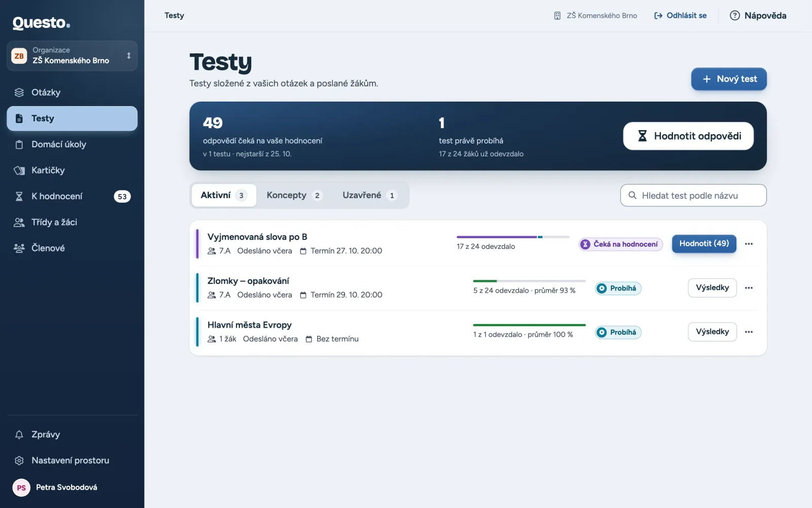Click the search magnifier icon

pyautogui.click(x=632, y=195)
